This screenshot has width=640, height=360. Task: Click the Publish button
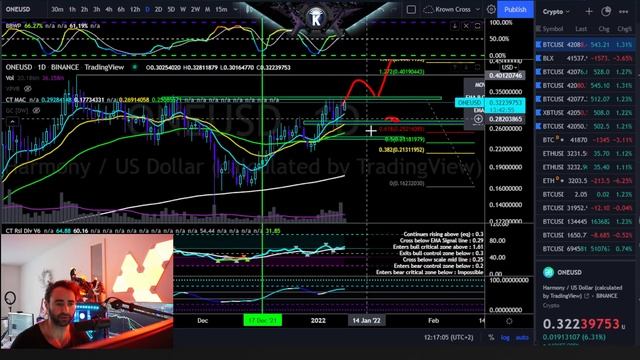point(515,9)
